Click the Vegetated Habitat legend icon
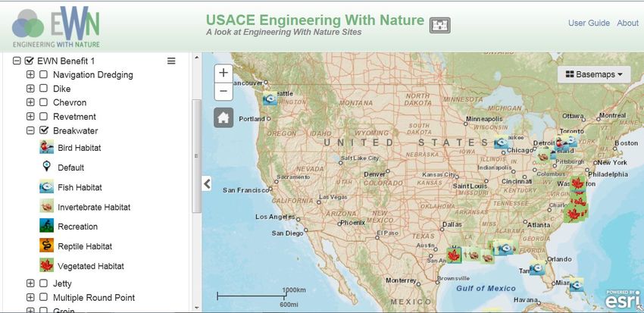The width and height of the screenshot is (644, 313). coord(47,265)
